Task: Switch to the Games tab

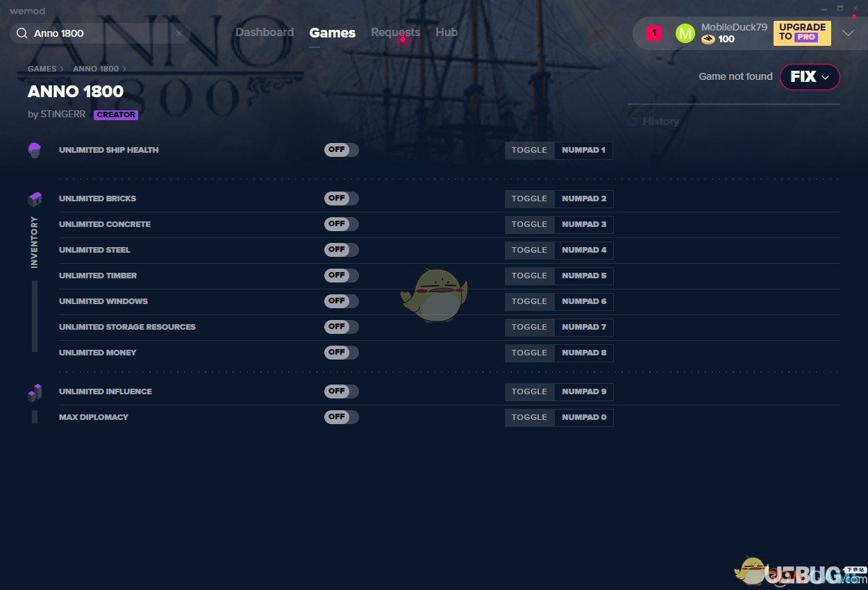Action: tap(333, 33)
